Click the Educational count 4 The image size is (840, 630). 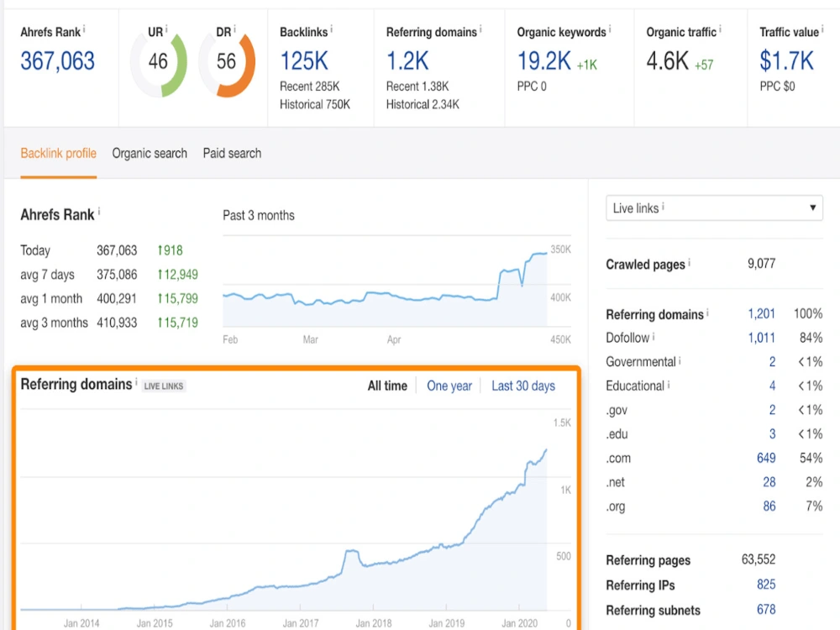point(772,386)
